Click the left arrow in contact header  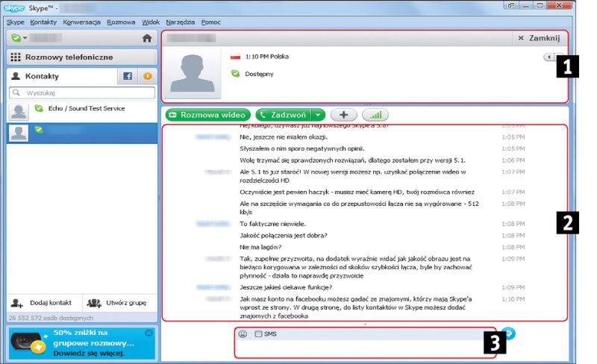click(549, 57)
